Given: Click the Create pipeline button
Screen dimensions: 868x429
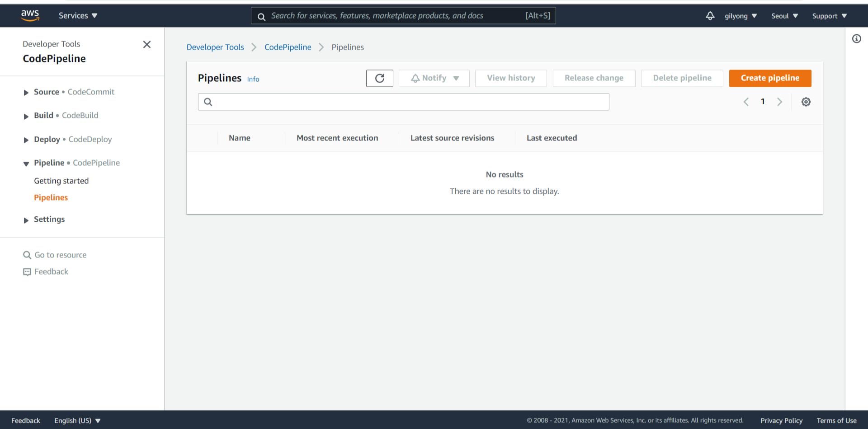Looking at the screenshot, I should tap(770, 78).
